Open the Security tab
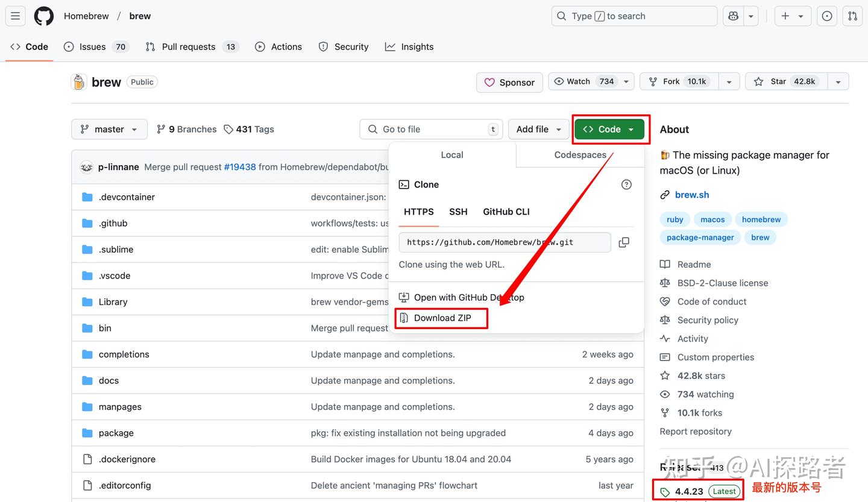Screen dimensions: 868x502 (x=343, y=46)
